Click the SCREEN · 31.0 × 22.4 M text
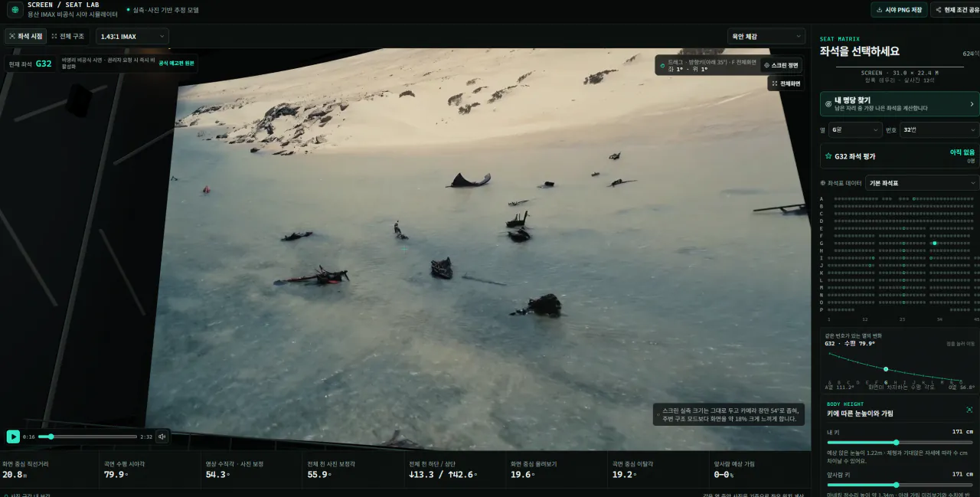This screenshot has width=980, height=497. point(899,73)
